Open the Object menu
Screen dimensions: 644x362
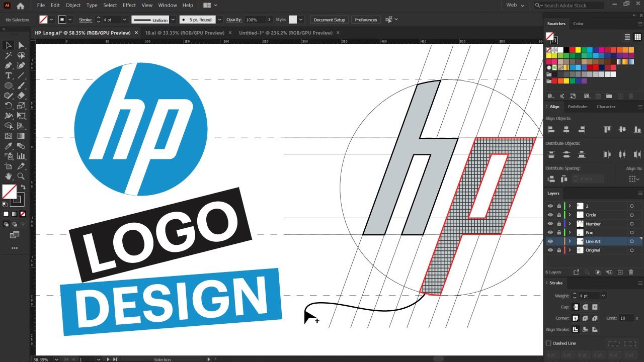click(73, 5)
